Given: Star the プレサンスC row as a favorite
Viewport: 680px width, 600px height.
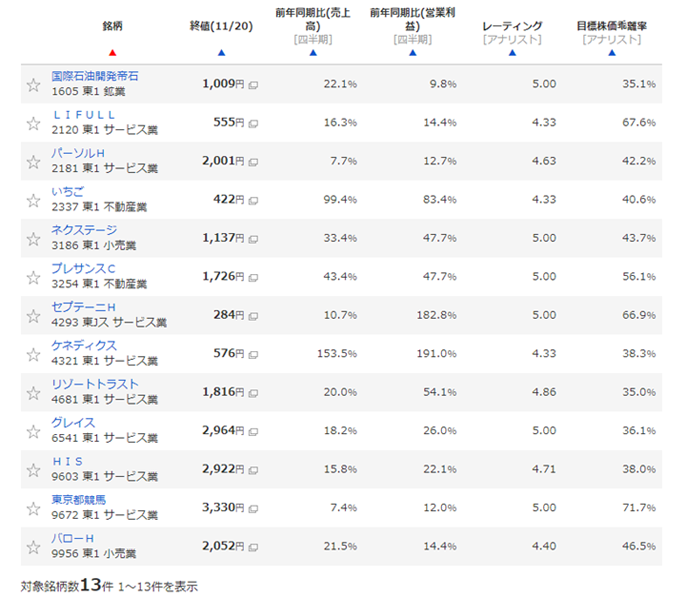Looking at the screenshot, I should (x=33, y=277).
